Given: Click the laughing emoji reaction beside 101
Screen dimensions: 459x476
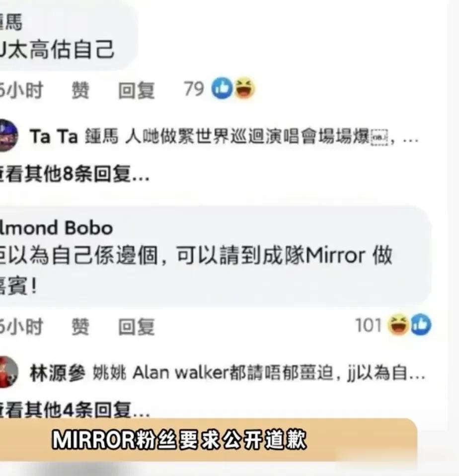Looking at the screenshot, I should tap(398, 324).
